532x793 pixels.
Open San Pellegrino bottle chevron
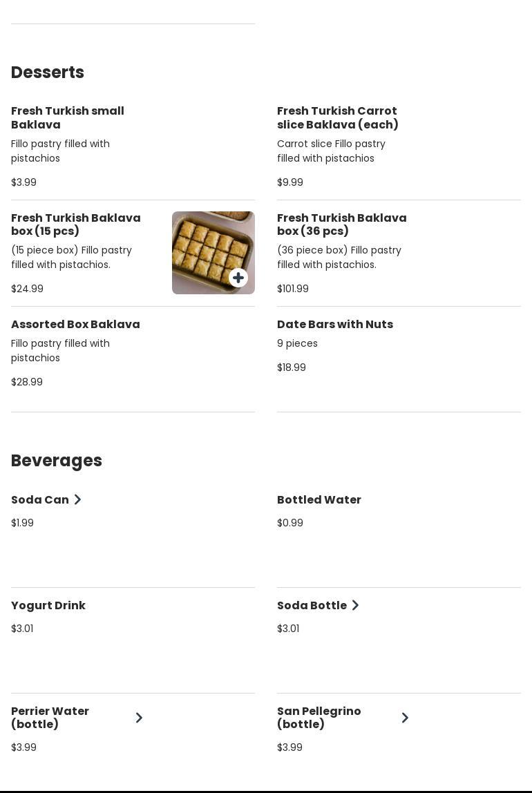coord(405,718)
